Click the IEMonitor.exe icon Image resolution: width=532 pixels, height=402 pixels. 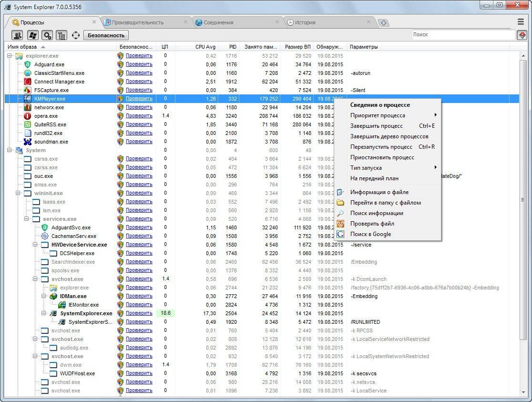coord(62,305)
